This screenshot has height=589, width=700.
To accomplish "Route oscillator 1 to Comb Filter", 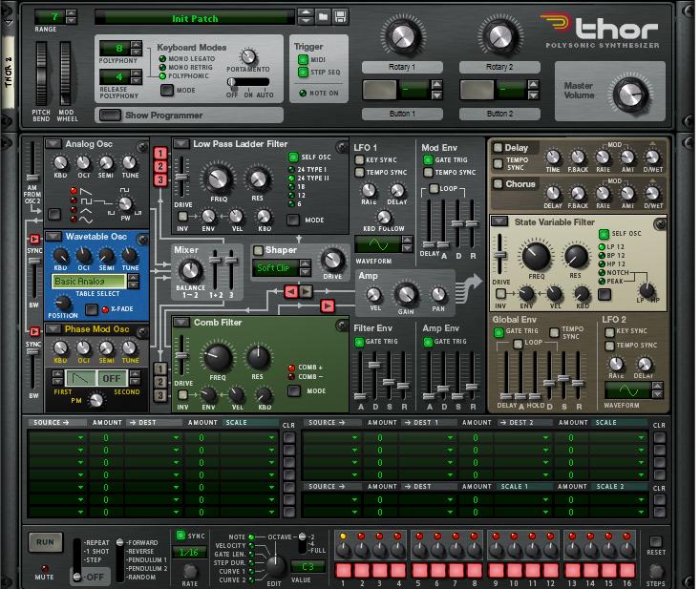I will [160, 368].
